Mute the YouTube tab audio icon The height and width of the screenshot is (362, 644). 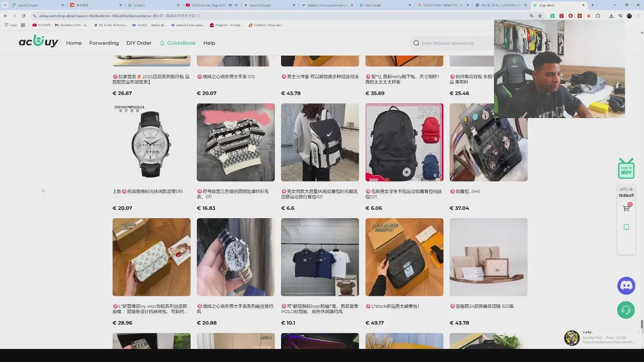click(230, 5)
